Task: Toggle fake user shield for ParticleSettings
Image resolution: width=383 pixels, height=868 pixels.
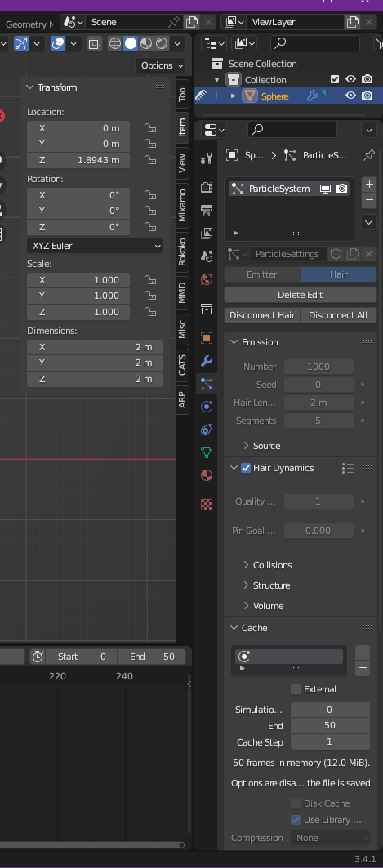Action: (336, 254)
